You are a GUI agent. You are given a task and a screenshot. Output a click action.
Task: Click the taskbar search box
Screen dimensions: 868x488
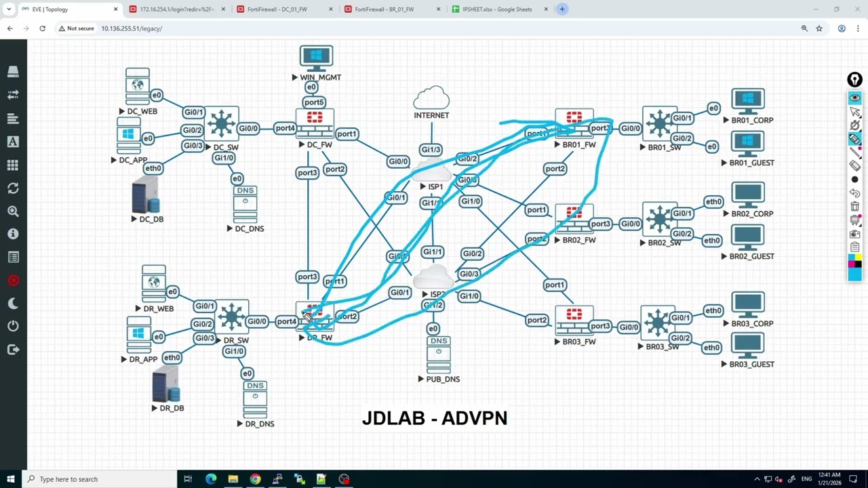pos(99,479)
